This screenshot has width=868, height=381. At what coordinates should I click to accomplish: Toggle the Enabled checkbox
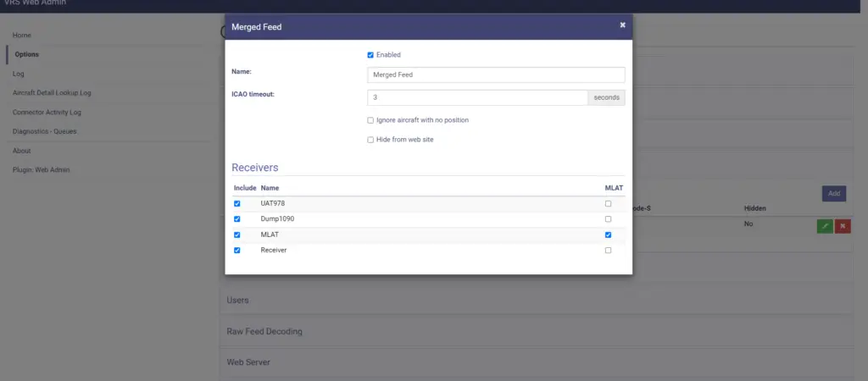click(370, 55)
